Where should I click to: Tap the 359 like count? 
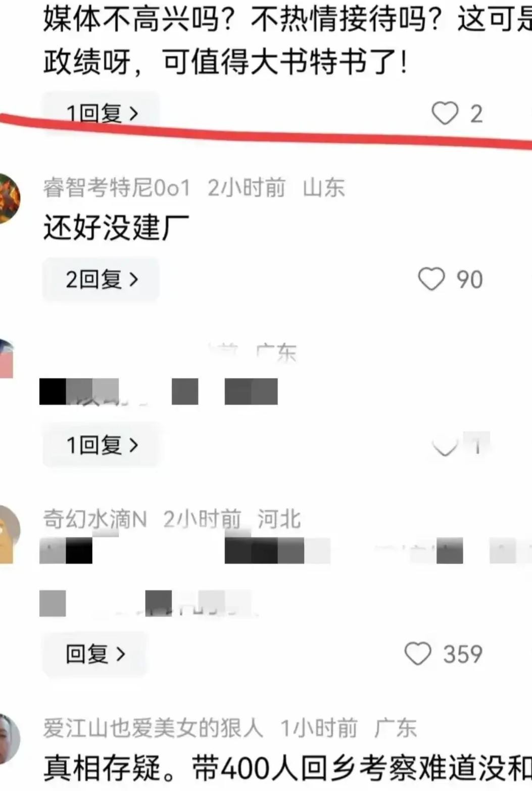coord(463,654)
